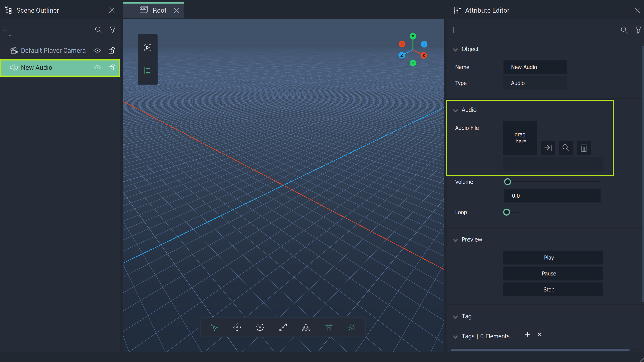
Task: Activate the rotate tool
Action: point(260,327)
